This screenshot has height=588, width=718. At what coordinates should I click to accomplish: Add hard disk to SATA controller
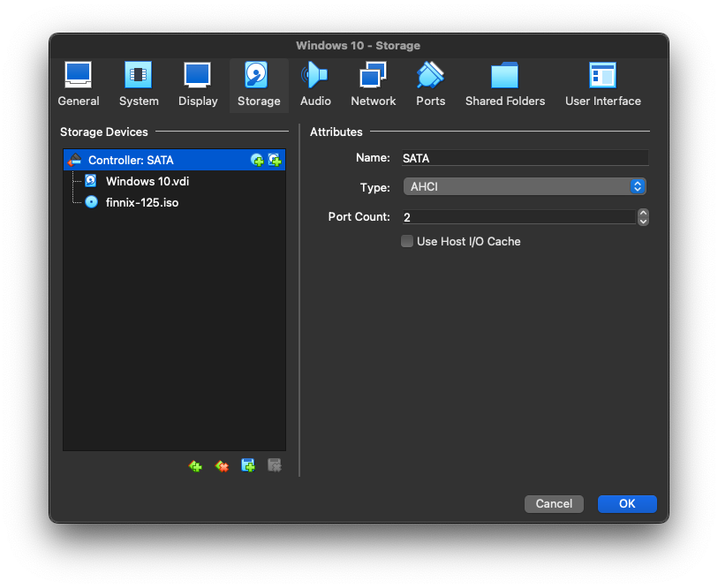click(275, 160)
